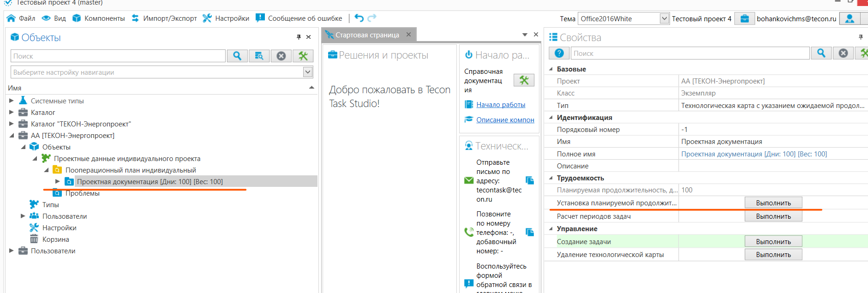Screen dimensions: 868x293
Task: Open the Импорт/Экспорт menu
Action: click(164, 18)
